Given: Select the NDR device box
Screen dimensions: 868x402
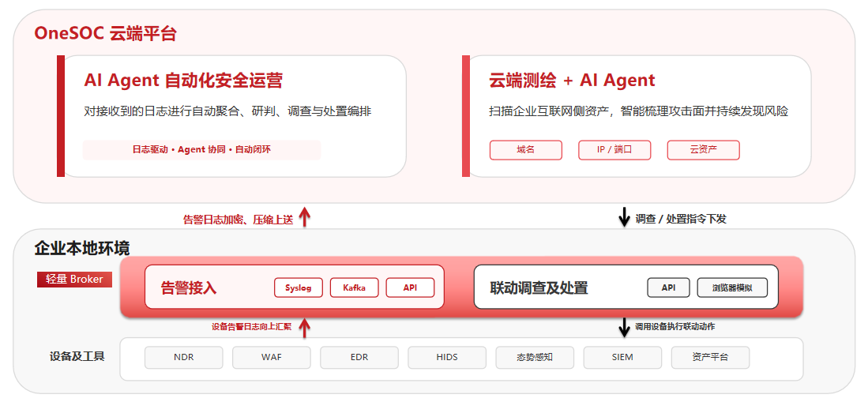Looking at the screenshot, I should tap(184, 357).
